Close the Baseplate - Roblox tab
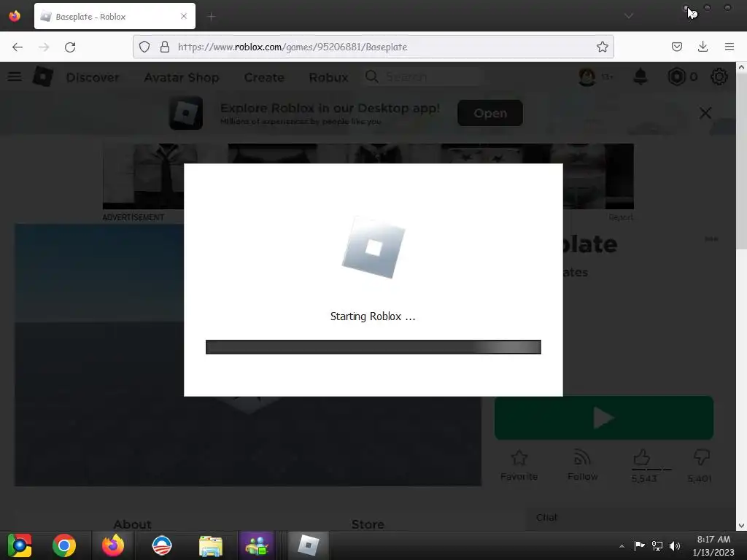747x560 pixels. point(184,16)
